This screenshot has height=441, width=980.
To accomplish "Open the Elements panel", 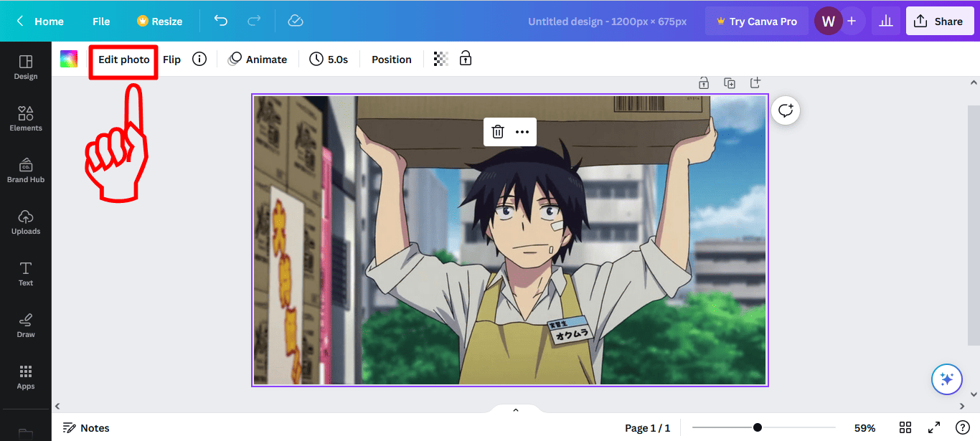I will point(26,118).
